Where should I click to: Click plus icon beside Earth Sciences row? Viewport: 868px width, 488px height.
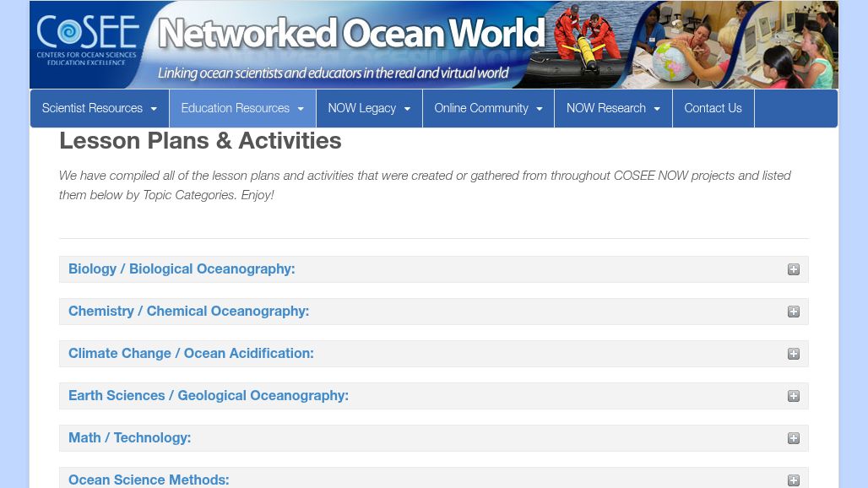(793, 396)
